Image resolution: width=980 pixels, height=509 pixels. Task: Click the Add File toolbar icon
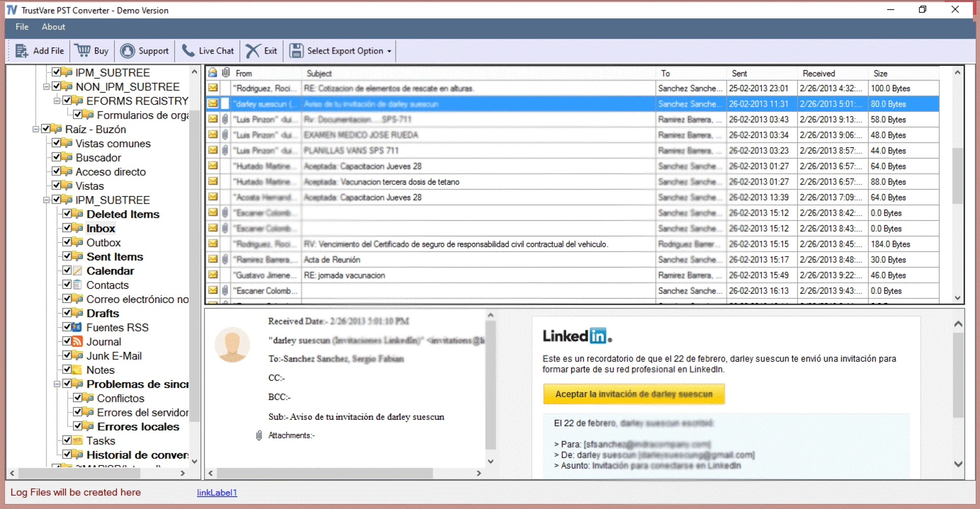pyautogui.click(x=21, y=50)
